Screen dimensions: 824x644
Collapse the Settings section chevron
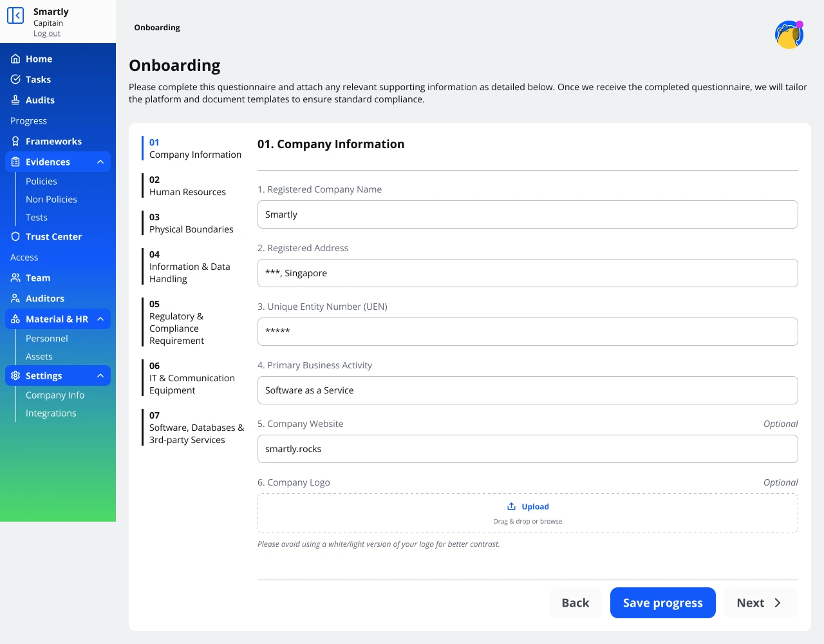(100, 376)
